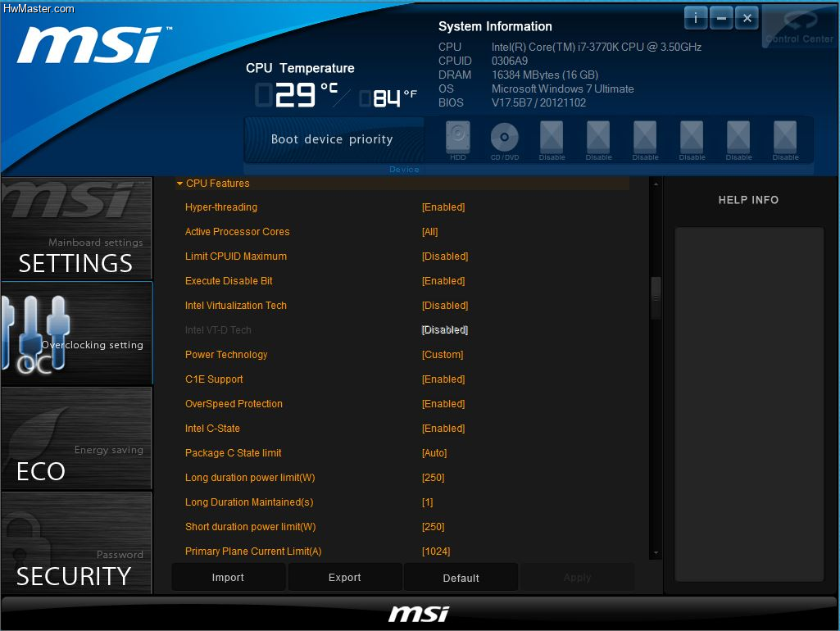The width and height of the screenshot is (840, 631).
Task: Select the Primary Plane Current Limit(A) label
Action: [x=253, y=552]
